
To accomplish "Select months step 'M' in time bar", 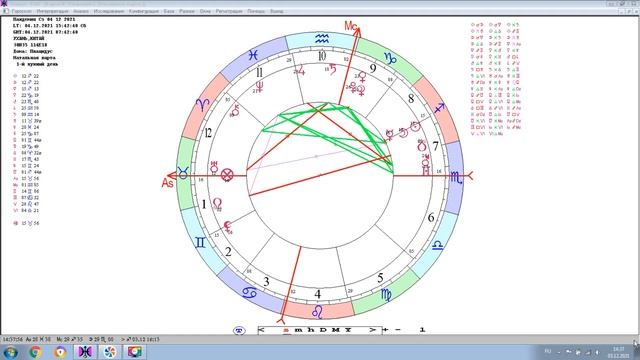I will click(x=336, y=330).
